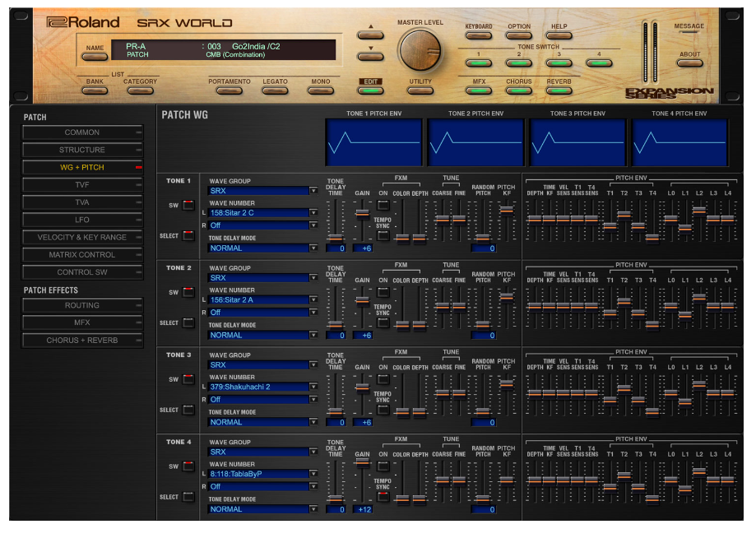Toggle the Tone 4 SW switch
The height and width of the screenshot is (538, 756).
[x=188, y=466]
